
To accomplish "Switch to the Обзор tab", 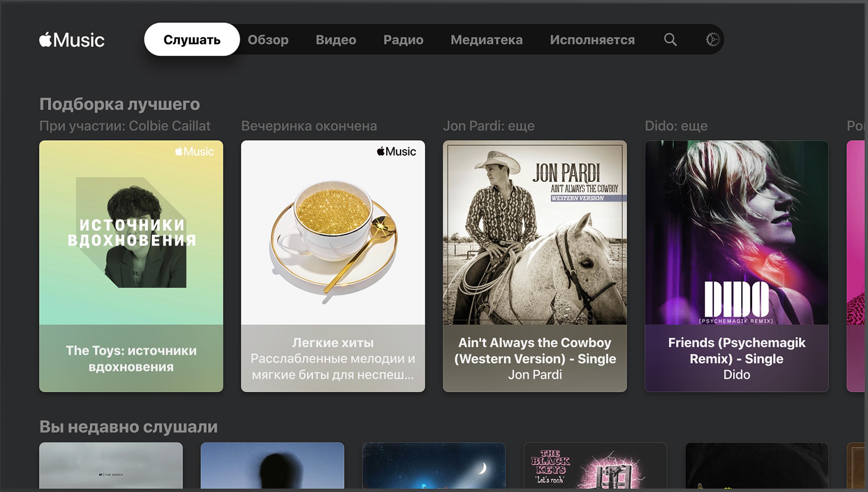I will tap(268, 40).
